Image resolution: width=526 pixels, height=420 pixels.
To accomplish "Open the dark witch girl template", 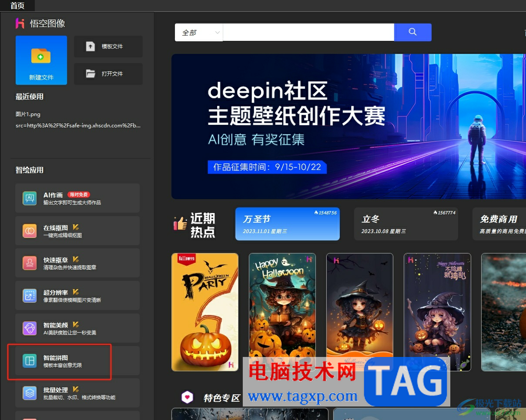I will coord(360,312).
